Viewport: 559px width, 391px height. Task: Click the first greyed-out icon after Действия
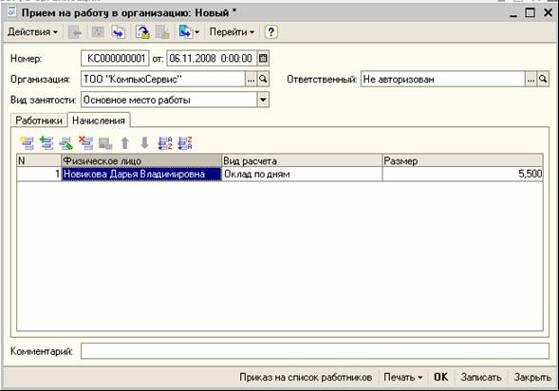tap(76, 32)
